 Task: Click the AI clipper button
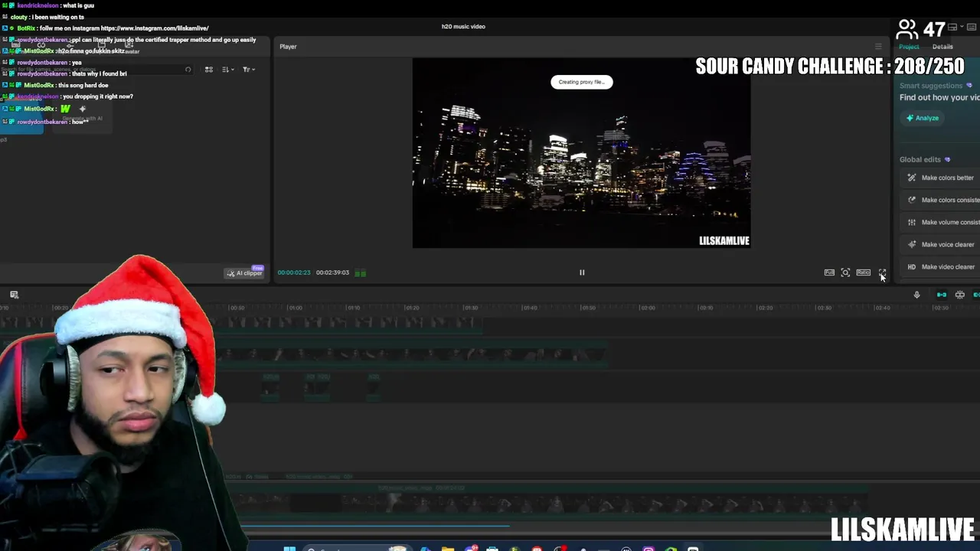pos(244,273)
